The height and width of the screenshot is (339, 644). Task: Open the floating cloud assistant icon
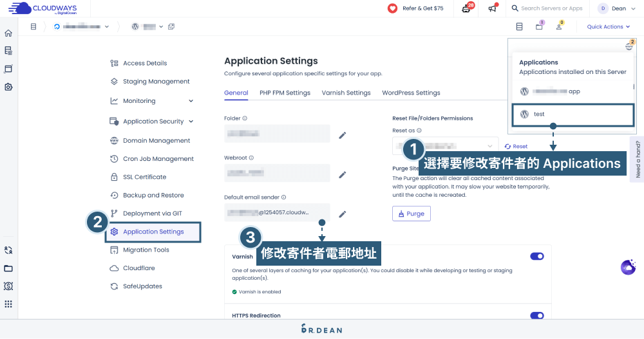click(629, 267)
